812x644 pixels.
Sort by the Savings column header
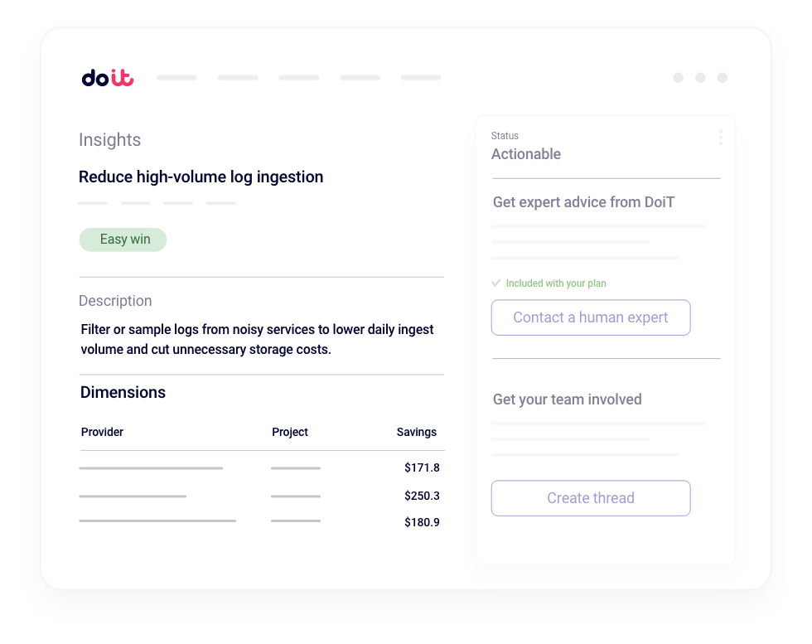pos(416,432)
